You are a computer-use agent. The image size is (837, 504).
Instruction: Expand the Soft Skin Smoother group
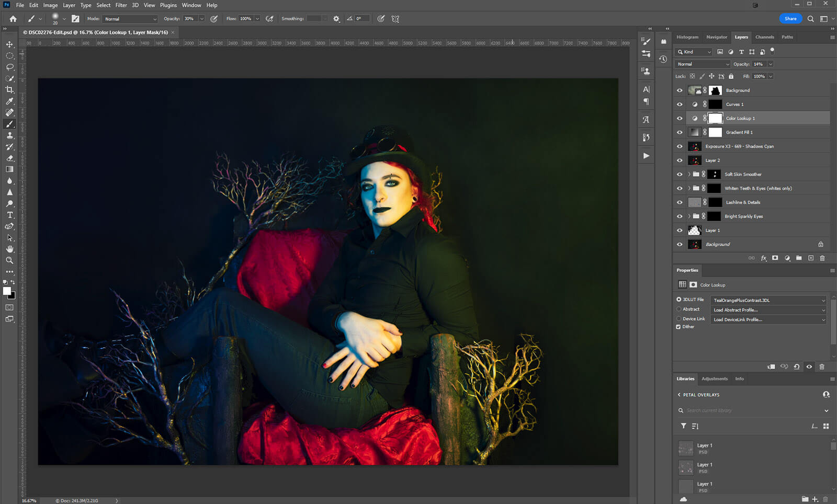pyautogui.click(x=689, y=175)
